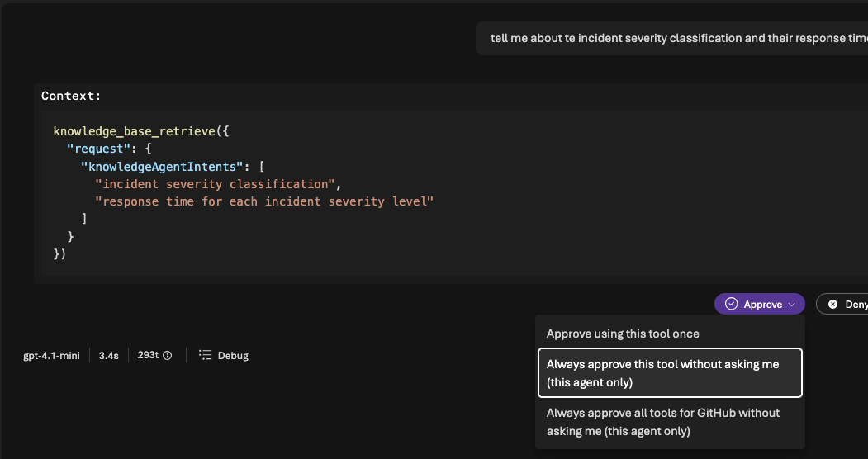
Task: Click the Deny button label
Action: (x=856, y=305)
